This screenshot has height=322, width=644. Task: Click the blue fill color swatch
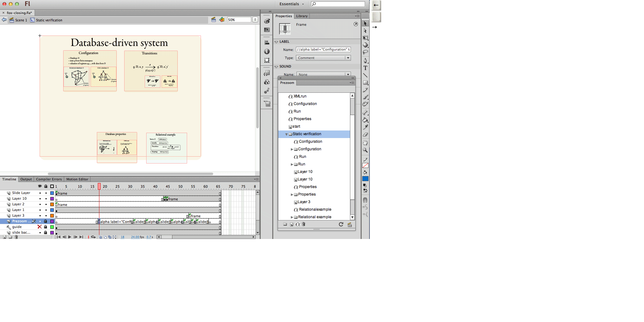click(365, 179)
